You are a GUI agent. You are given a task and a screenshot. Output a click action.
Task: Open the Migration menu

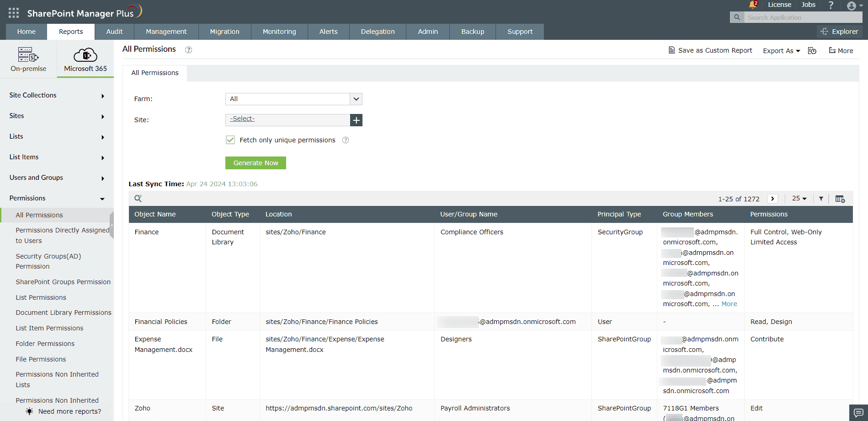[x=224, y=32]
